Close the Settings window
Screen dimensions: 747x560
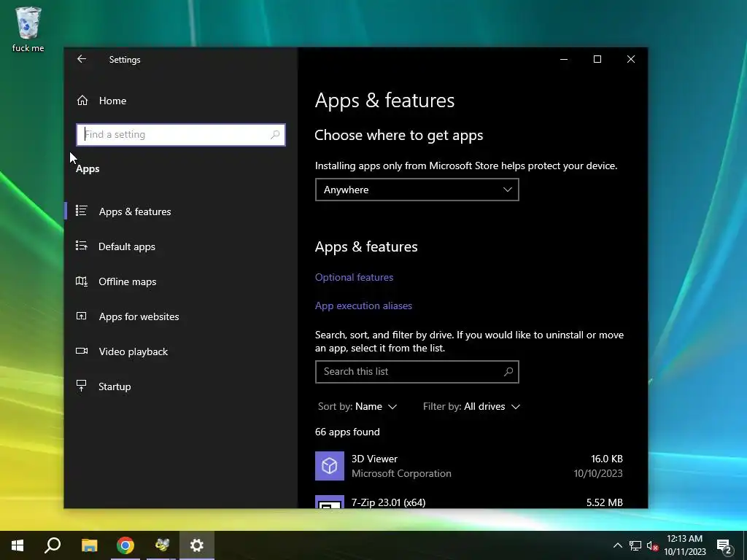[x=631, y=59]
